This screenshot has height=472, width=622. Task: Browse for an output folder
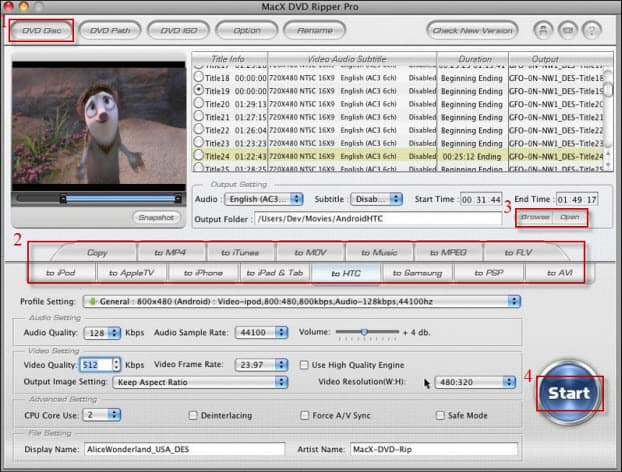pos(535,217)
